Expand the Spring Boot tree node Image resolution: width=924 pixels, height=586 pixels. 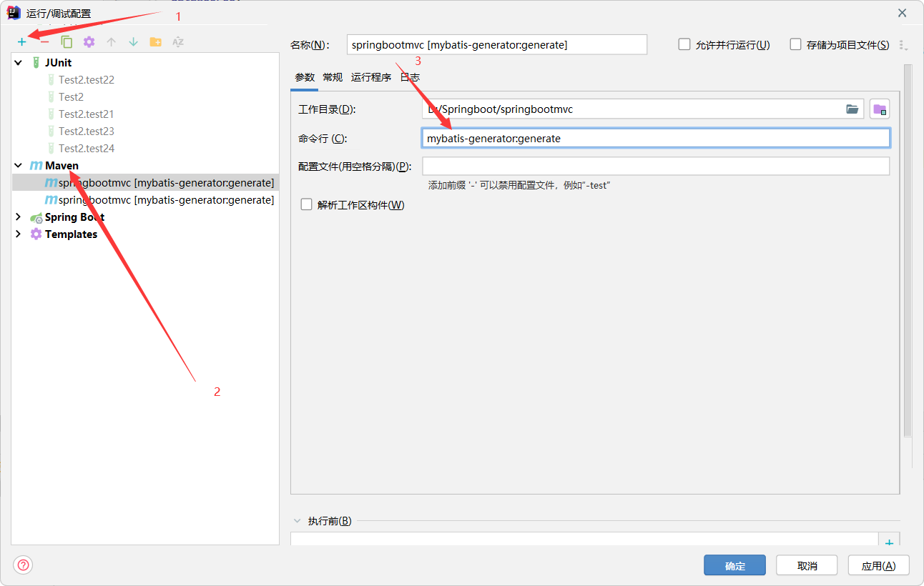coord(19,217)
